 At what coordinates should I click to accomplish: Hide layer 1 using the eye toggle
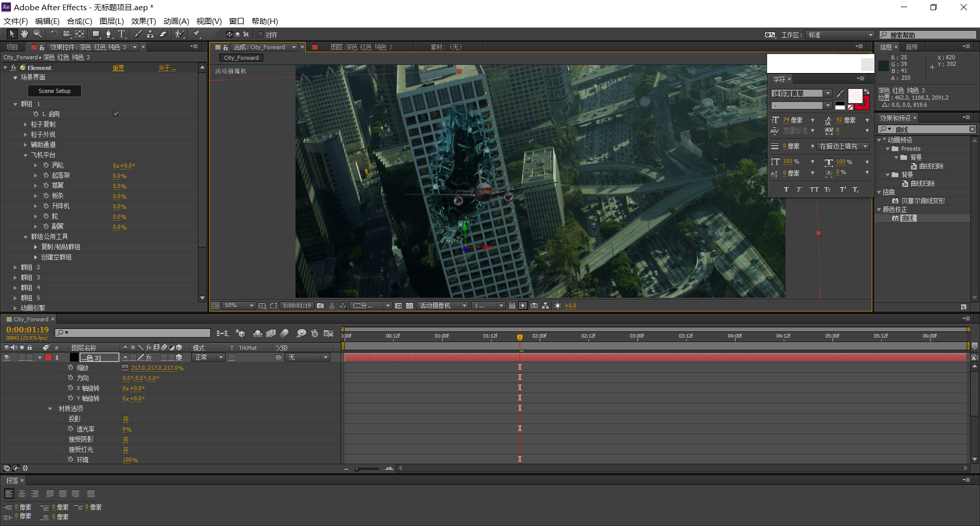click(7, 357)
